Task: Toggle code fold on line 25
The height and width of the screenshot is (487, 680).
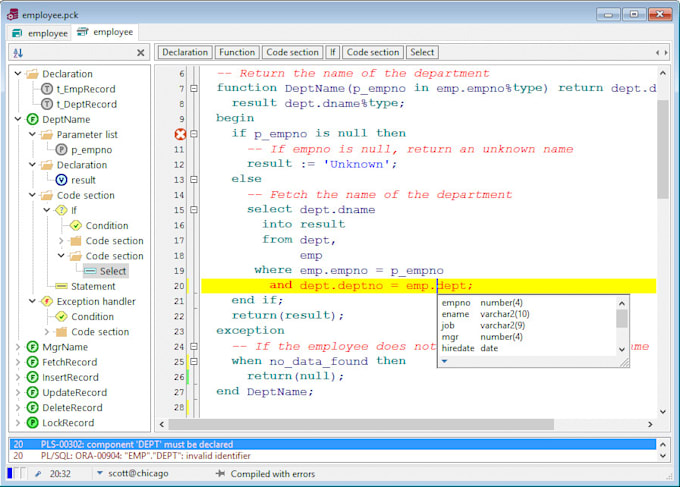Action: [x=194, y=362]
